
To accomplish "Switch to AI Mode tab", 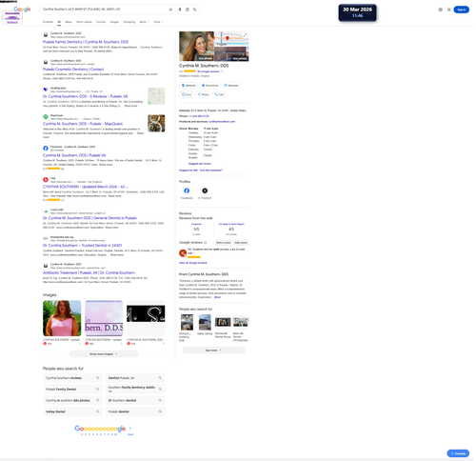I will pyautogui.click(x=48, y=22).
